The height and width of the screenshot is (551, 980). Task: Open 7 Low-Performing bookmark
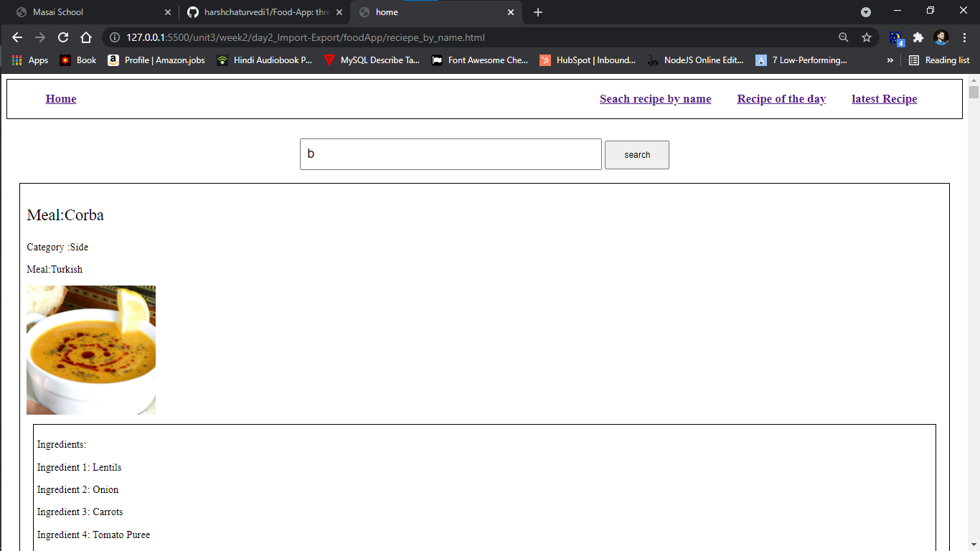coord(801,60)
